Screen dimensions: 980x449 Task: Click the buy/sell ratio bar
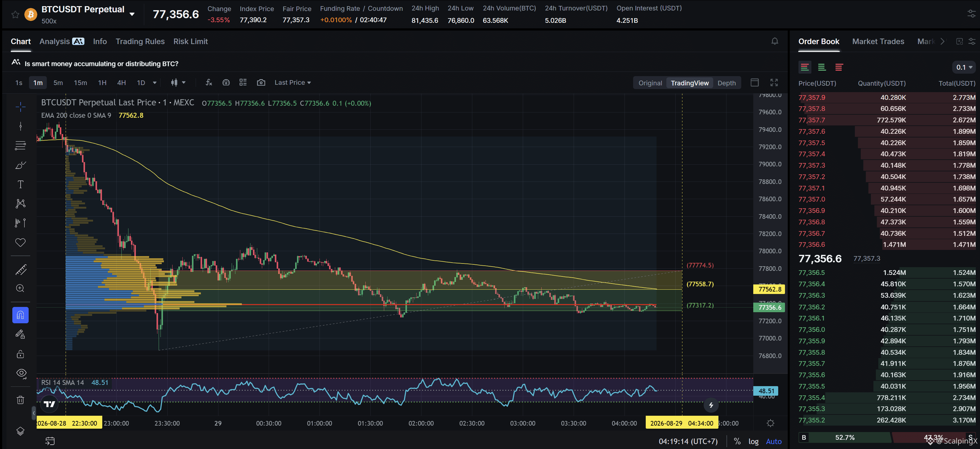click(x=887, y=438)
